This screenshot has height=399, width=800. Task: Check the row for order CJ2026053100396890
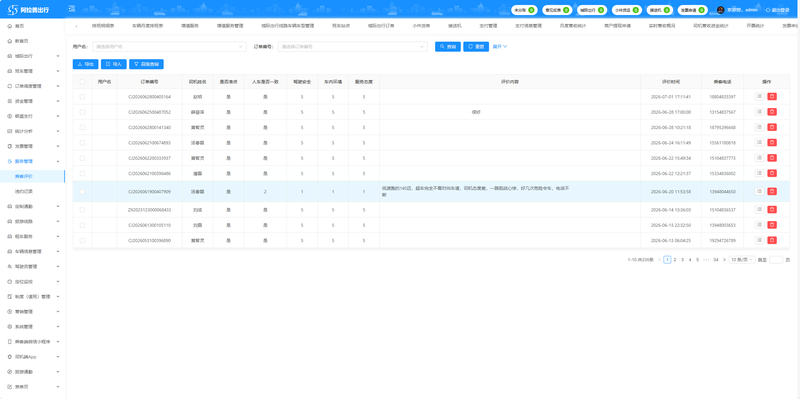point(82,240)
